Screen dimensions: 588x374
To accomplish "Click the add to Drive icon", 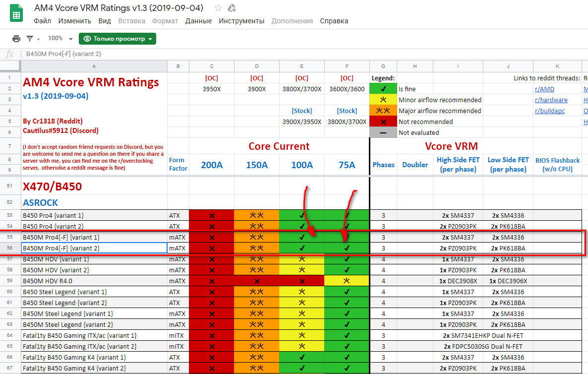I will (x=232, y=8).
